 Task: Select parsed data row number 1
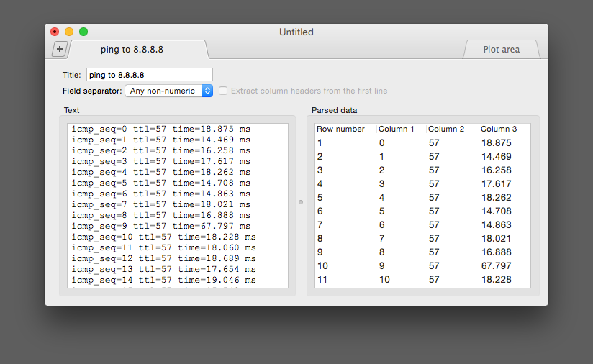click(320, 143)
